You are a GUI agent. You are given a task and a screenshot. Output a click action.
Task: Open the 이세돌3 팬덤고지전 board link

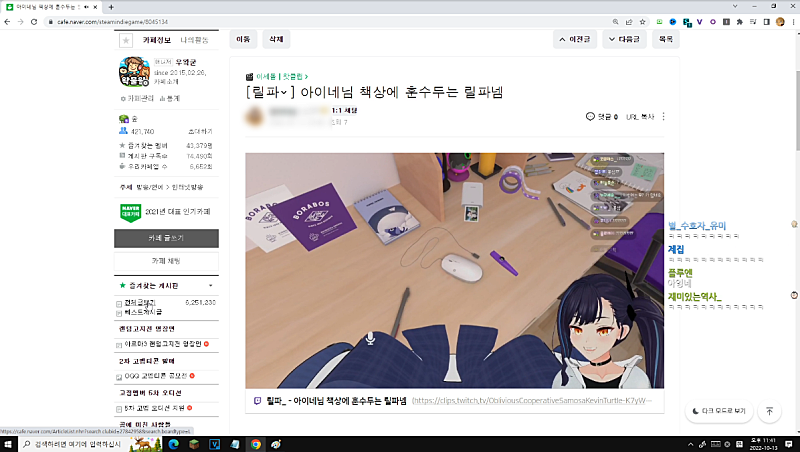(x=163, y=344)
